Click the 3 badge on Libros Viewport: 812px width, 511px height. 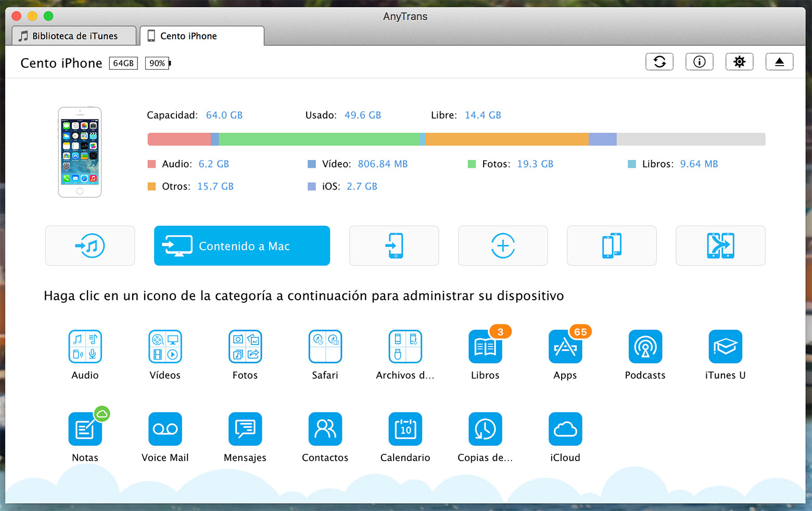(x=500, y=331)
